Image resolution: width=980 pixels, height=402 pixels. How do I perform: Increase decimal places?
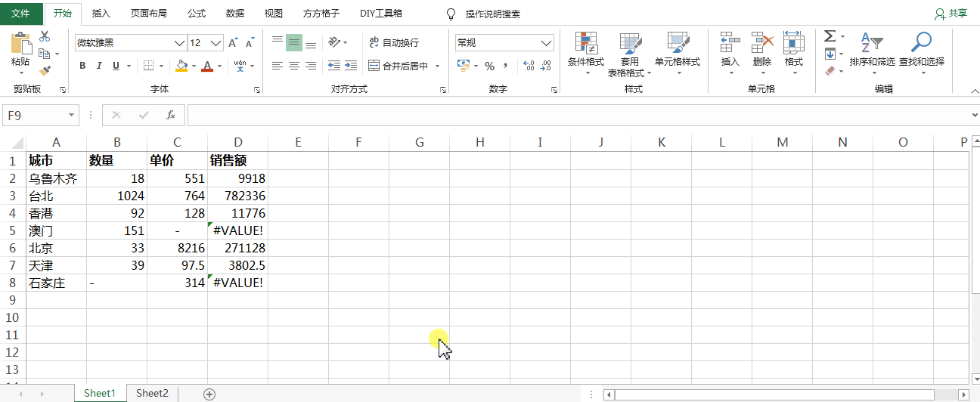click(x=528, y=66)
